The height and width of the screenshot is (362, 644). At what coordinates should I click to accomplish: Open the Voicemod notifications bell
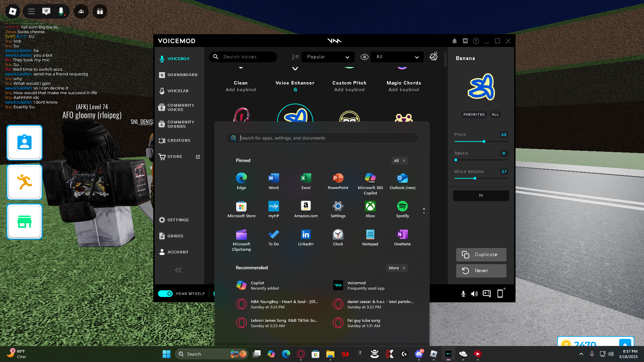click(454, 41)
